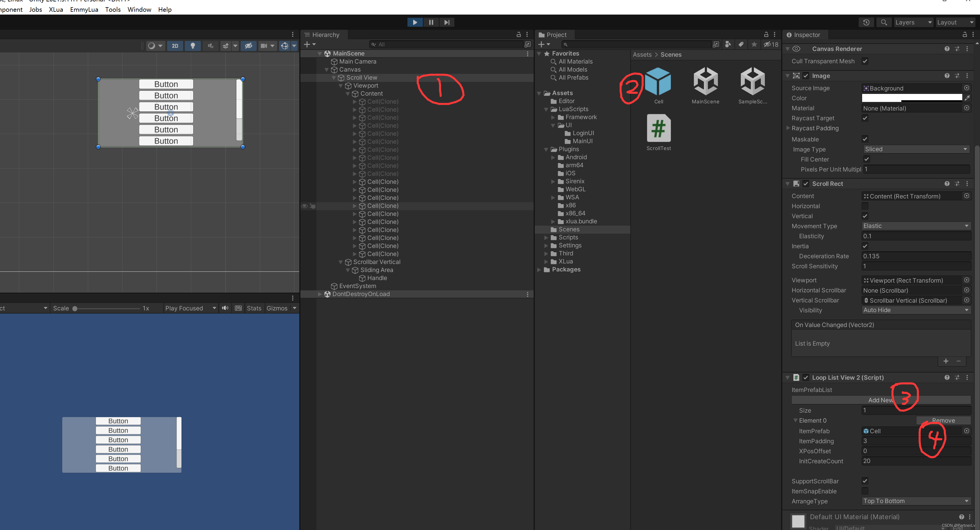Toggle Inertia checkbox in ScrollRect inspector
980x530 pixels.
865,246
